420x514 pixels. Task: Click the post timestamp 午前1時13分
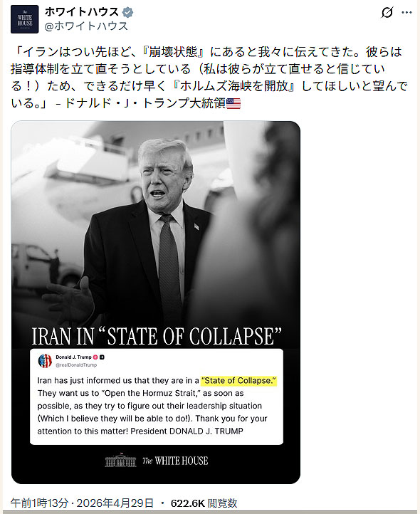pos(40,503)
